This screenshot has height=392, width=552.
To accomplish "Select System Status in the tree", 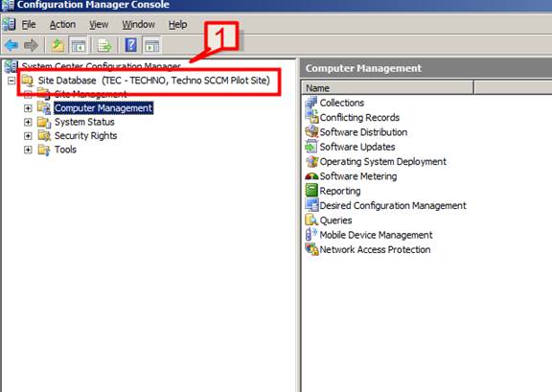I will [x=84, y=122].
